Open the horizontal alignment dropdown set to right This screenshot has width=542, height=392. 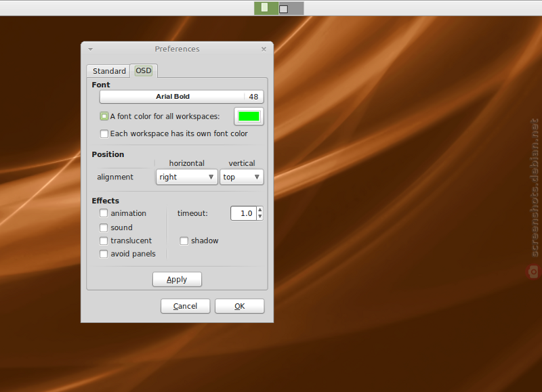coord(187,177)
